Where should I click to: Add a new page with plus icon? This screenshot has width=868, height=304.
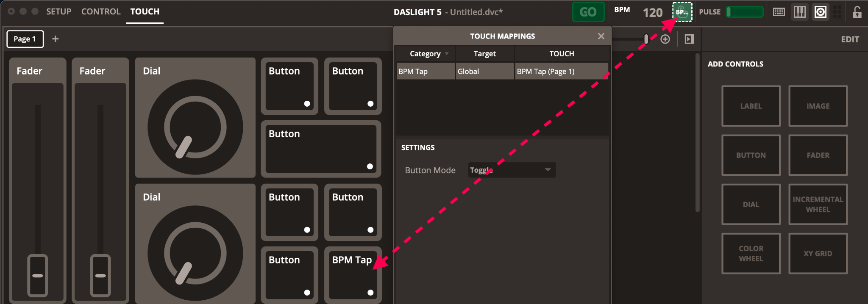tap(55, 39)
